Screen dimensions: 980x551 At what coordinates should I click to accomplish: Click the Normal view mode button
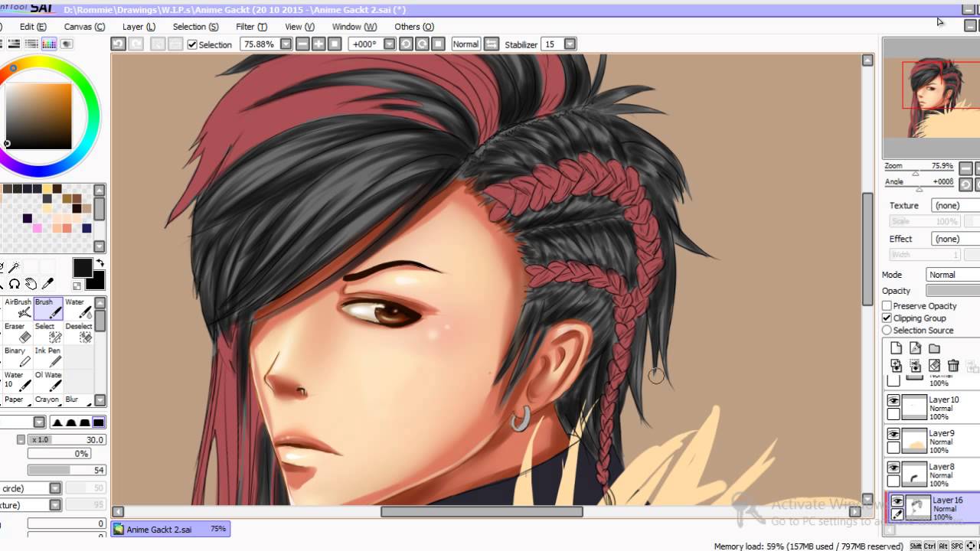(465, 44)
